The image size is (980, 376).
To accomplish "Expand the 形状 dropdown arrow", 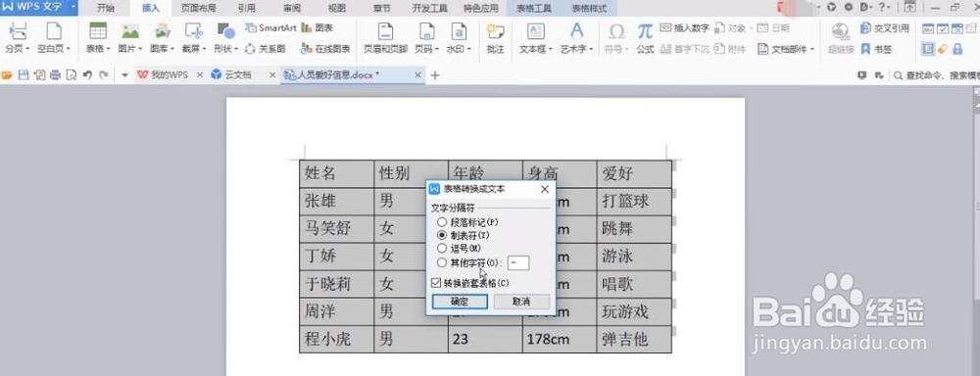I will 236,49.
